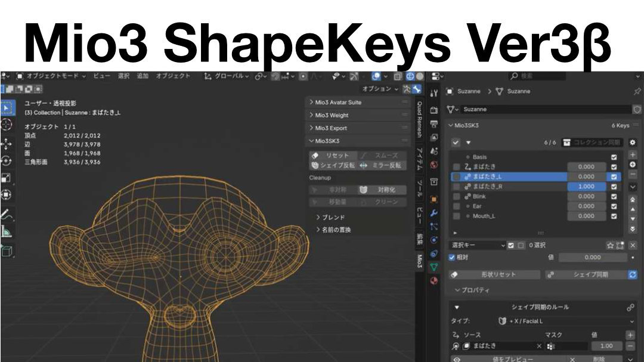644x362 pixels.
Task: Toggle the 相対 checkbox
Action: [x=452, y=257]
